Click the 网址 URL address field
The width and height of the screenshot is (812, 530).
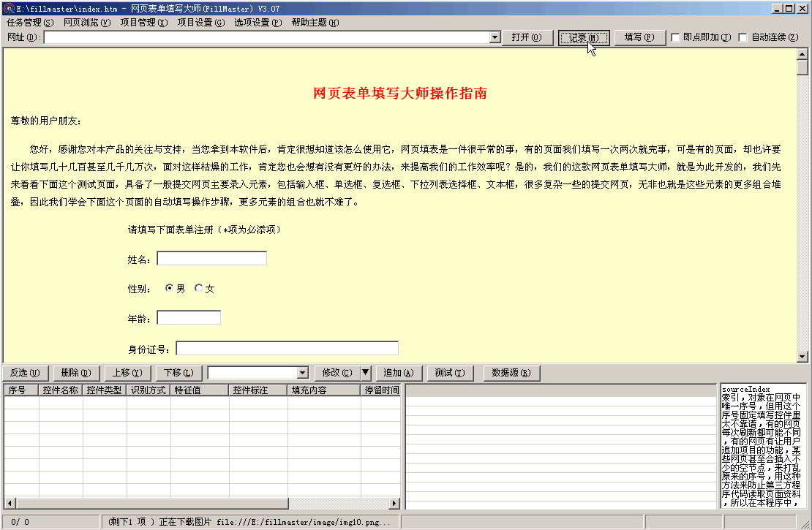(267, 37)
